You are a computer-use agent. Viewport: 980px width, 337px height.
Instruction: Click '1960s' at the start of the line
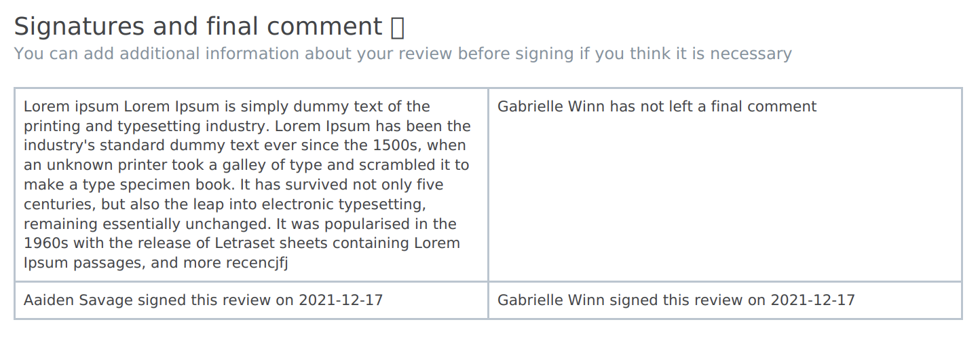[46, 243]
